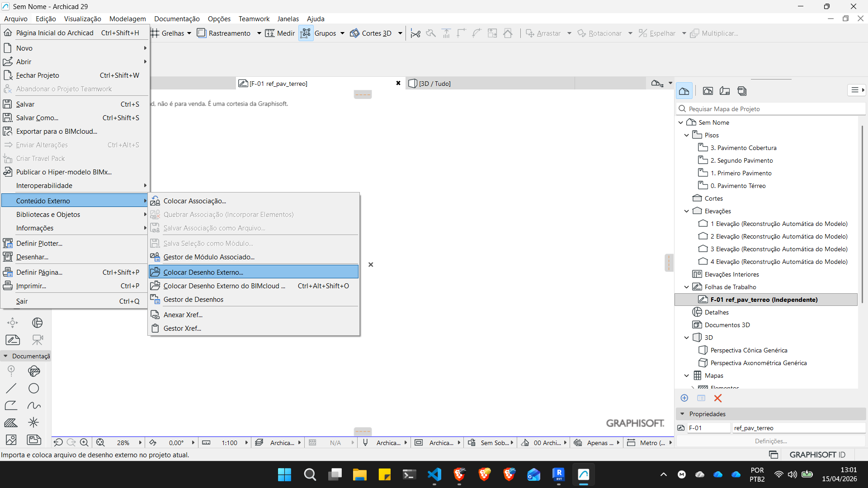Open the Grelhas dropdown arrow
Image resolution: width=868 pixels, height=488 pixels.
[x=189, y=33]
